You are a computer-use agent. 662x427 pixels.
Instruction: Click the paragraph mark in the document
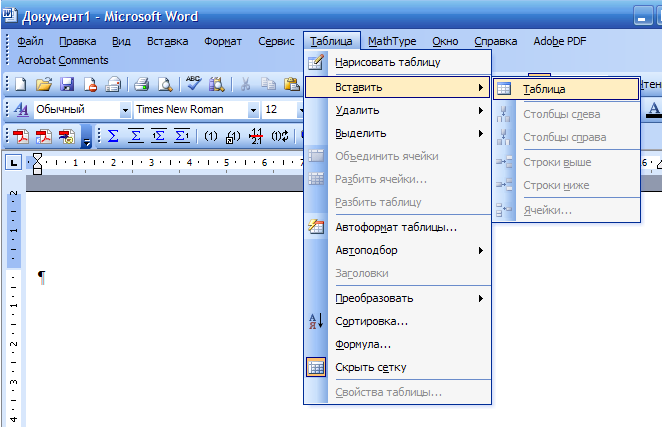pyautogui.click(x=41, y=277)
